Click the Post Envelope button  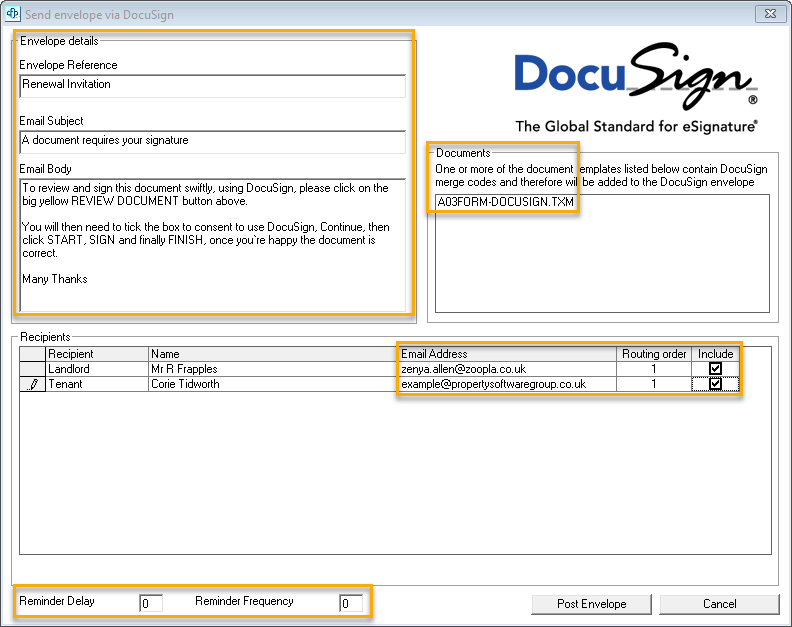591,604
